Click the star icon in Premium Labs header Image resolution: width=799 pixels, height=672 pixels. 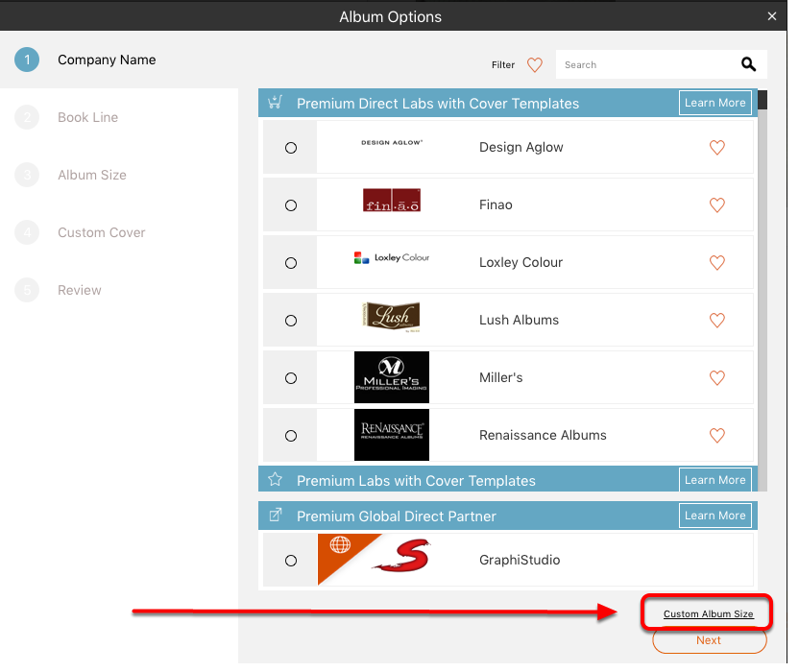coord(276,479)
